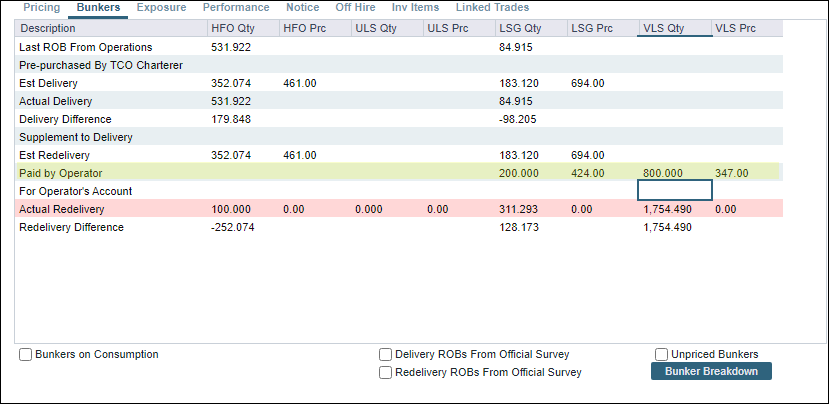This screenshot has width=829, height=404.
Task: Switch to the Pricing tab
Action: pyautogui.click(x=42, y=8)
